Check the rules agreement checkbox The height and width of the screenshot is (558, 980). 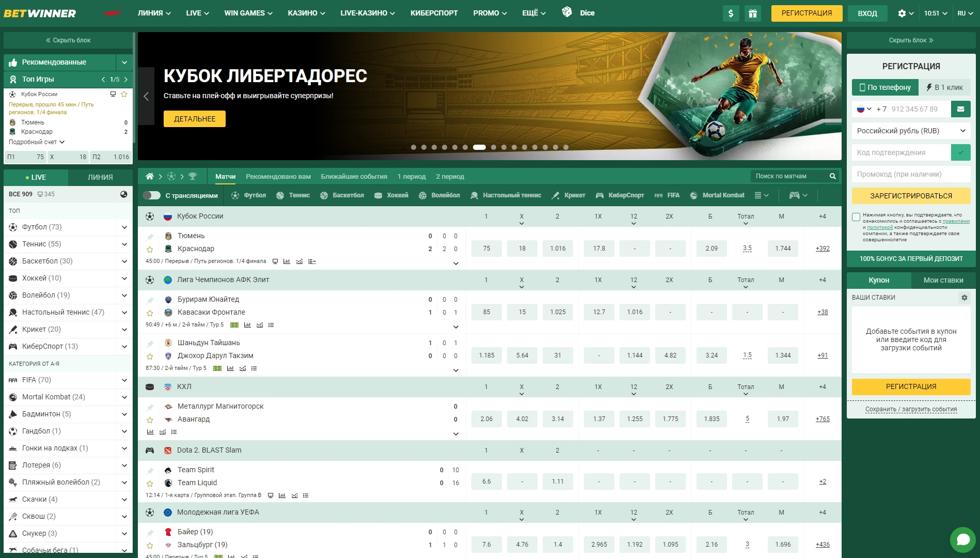click(x=856, y=217)
